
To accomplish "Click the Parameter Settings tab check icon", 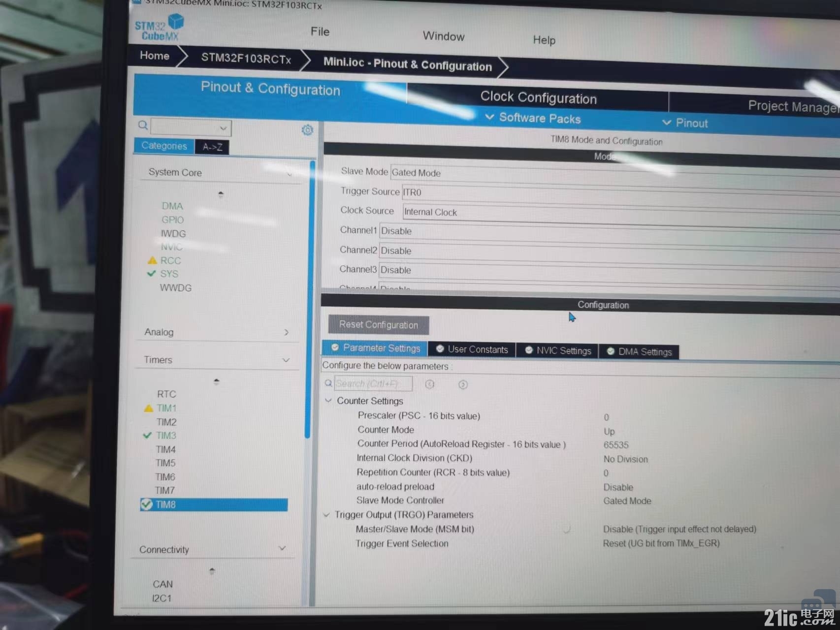I will (335, 347).
